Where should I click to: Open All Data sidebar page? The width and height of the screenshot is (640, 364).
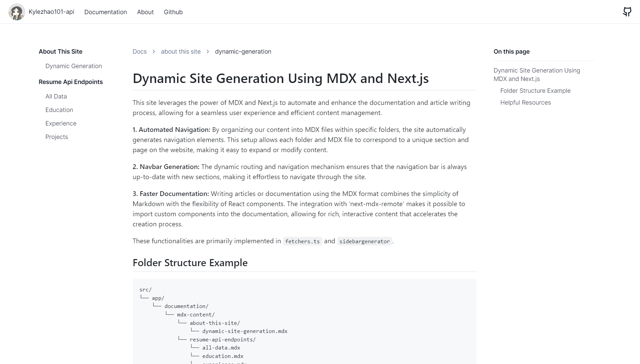[x=56, y=96]
